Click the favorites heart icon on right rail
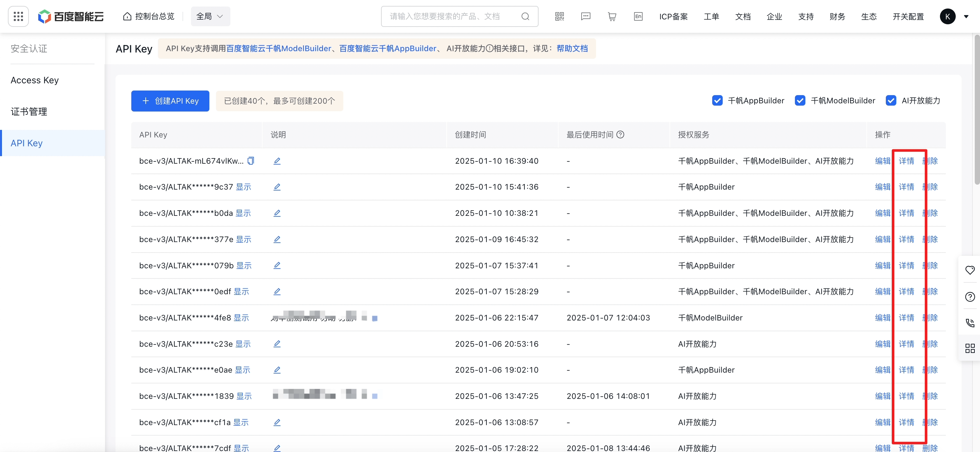 click(970, 270)
